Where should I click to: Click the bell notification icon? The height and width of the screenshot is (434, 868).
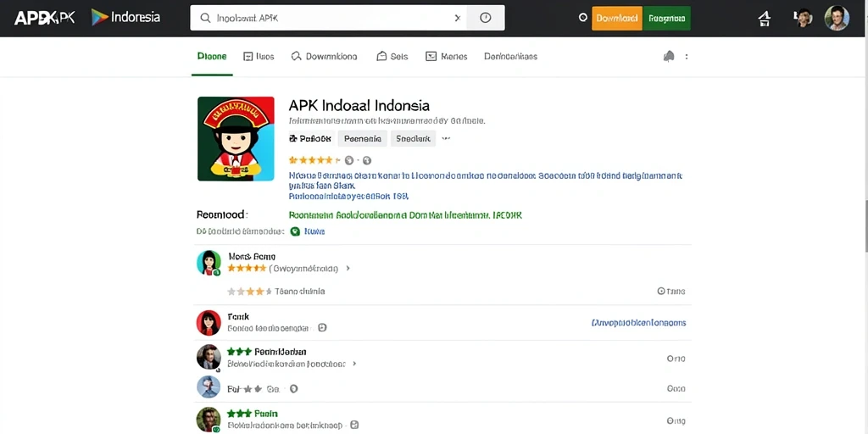point(669,57)
